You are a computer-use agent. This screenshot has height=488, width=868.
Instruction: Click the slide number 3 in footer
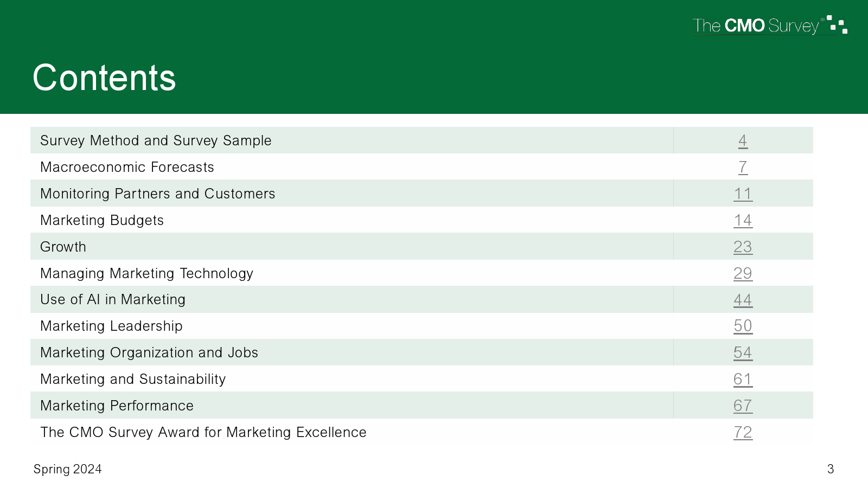[830, 470]
